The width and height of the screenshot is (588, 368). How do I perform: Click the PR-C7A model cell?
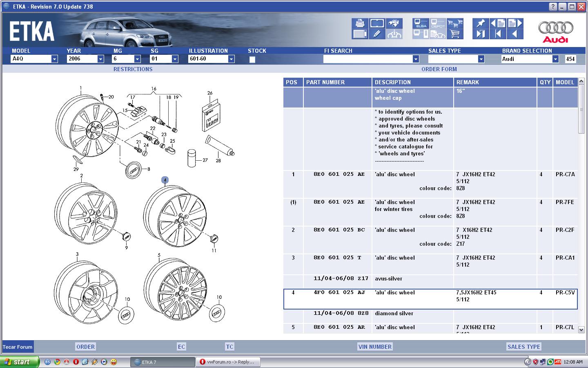pos(565,174)
